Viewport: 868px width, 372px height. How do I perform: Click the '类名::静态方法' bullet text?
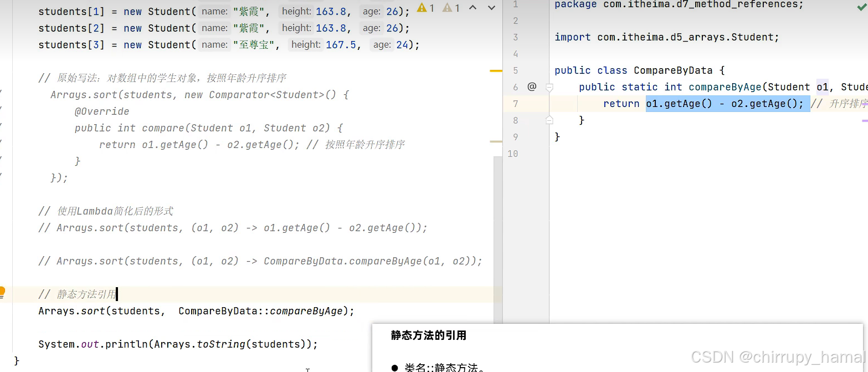pyautogui.click(x=444, y=367)
